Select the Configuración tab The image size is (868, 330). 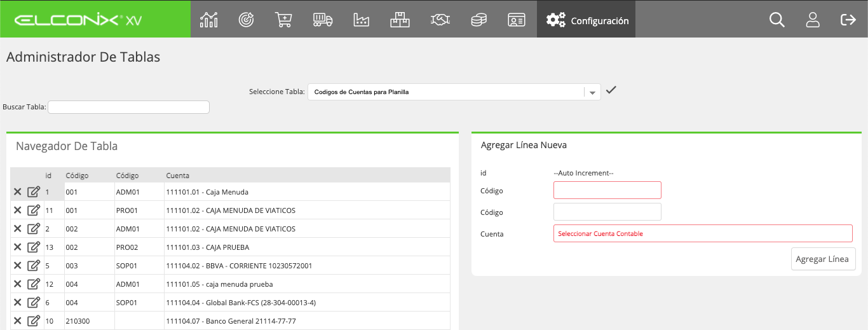click(x=587, y=20)
